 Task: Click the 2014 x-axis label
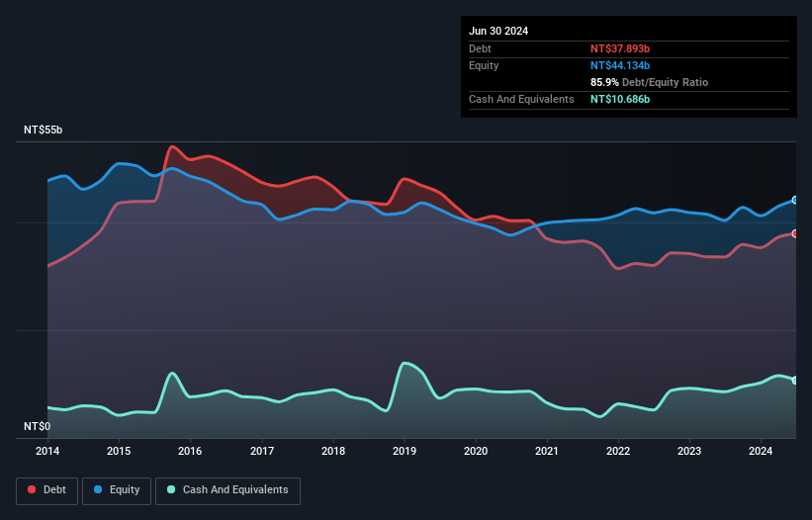pos(47,451)
